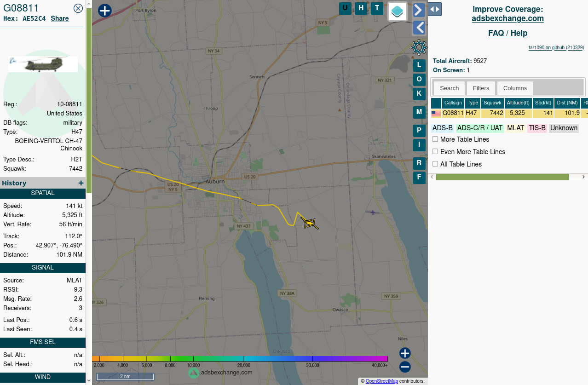Screen dimensions: 588x385
Task: Enable All Table Lines checkbox
Action: click(435, 164)
